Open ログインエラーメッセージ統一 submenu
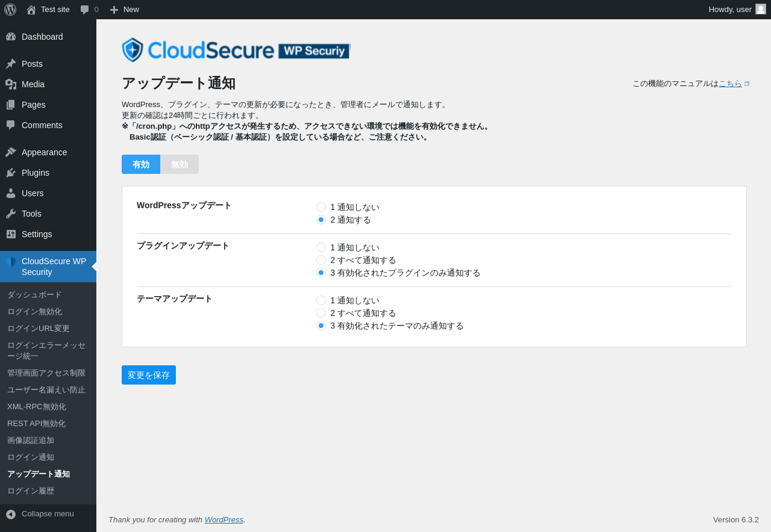The image size is (771, 532). [x=48, y=351]
